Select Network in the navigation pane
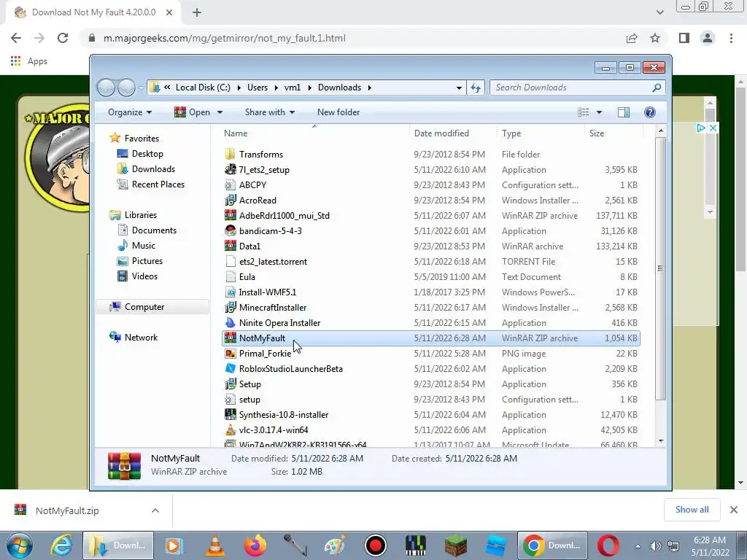The image size is (747, 560). pos(141,338)
